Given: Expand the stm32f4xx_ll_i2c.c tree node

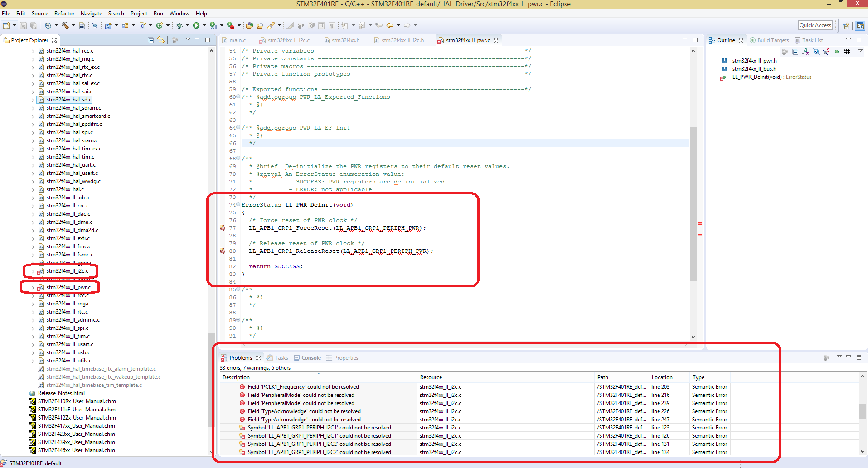Looking at the screenshot, I should pos(33,271).
